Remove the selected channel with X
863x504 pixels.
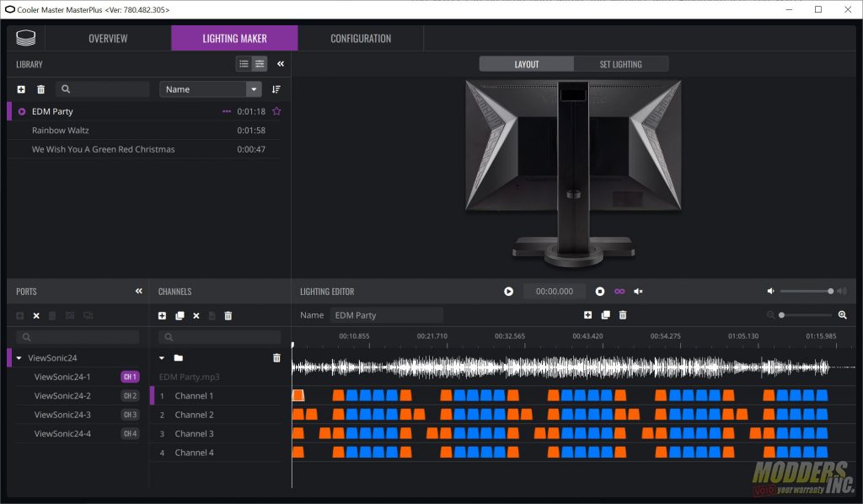point(196,315)
